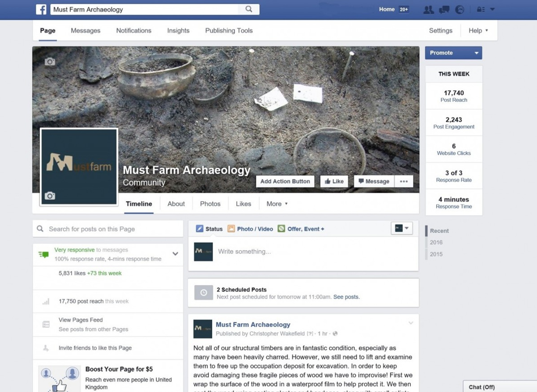The width and height of the screenshot is (537, 392).
Task: Click Boost Your Page for $5
Action: click(119, 369)
